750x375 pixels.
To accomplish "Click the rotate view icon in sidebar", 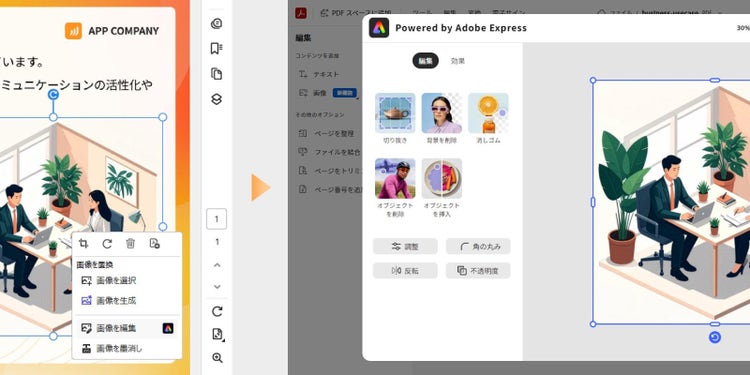I will pyautogui.click(x=217, y=311).
